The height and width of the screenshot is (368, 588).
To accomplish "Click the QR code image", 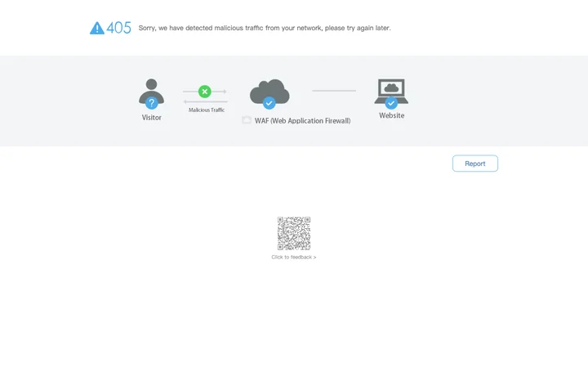I will pyautogui.click(x=294, y=233).
